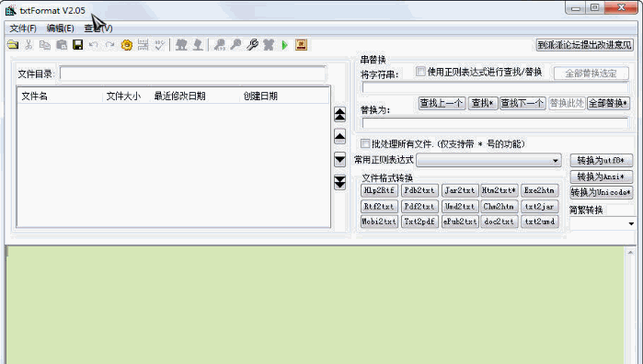643x364 pixels.
Task: Click the 转换为Ansi* button
Action: 602,176
